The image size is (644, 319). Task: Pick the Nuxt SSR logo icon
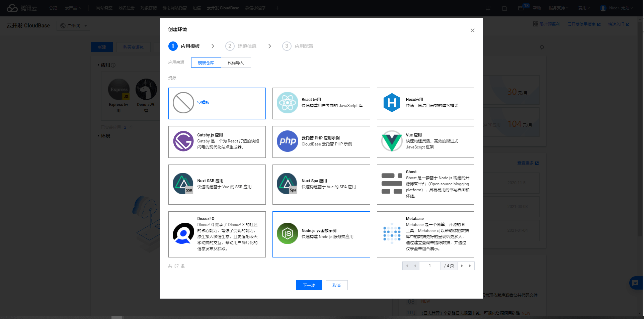[x=183, y=184]
